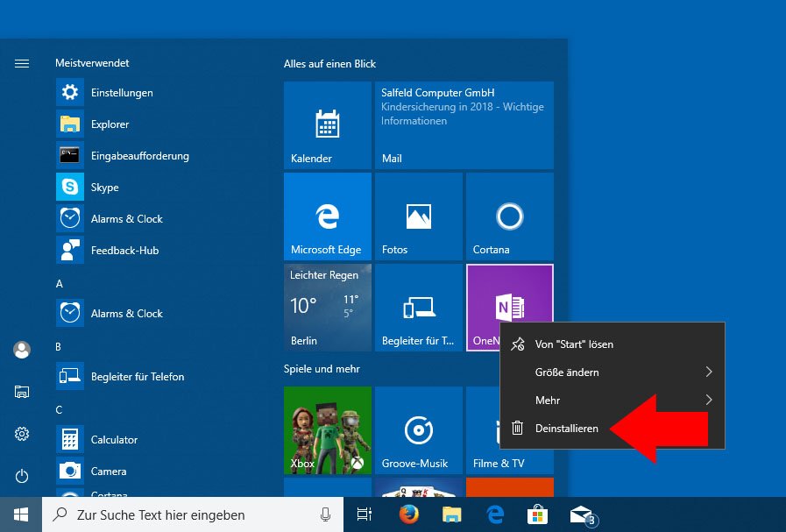Open the Microsoft Store from the taskbar
786x532 pixels.
point(538,514)
